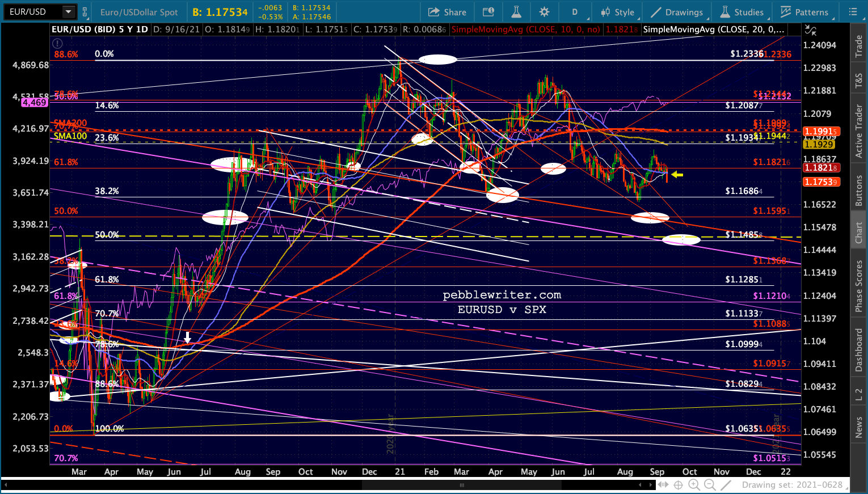Click the $1.2087 Fibonacci level label
Image resolution: width=868 pixels, height=494 pixels.
point(744,105)
